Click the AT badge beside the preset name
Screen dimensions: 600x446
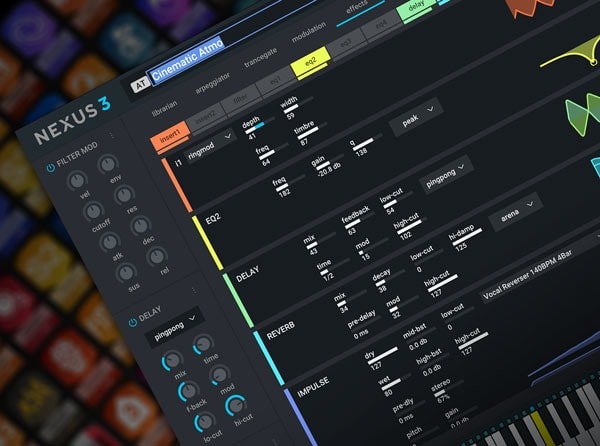(140, 84)
